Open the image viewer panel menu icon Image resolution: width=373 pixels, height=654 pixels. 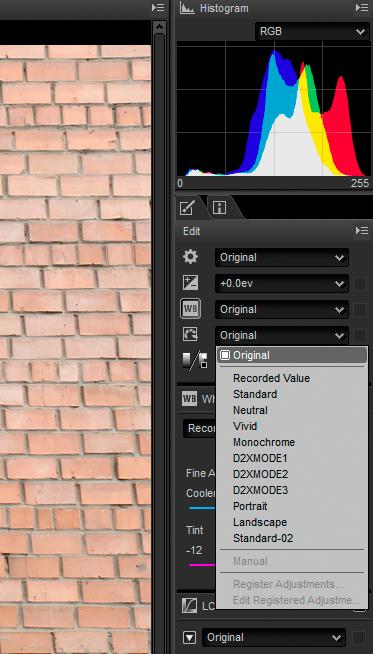(x=158, y=8)
